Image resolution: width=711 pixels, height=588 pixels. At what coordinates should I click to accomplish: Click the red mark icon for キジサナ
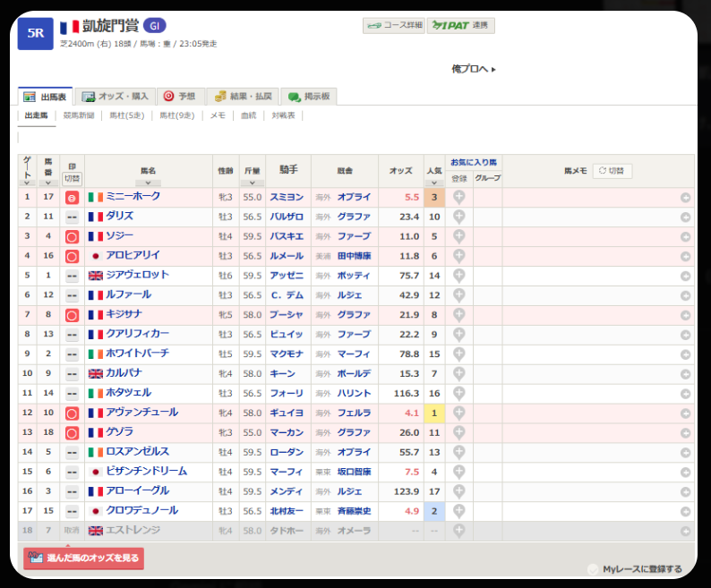coord(72,315)
